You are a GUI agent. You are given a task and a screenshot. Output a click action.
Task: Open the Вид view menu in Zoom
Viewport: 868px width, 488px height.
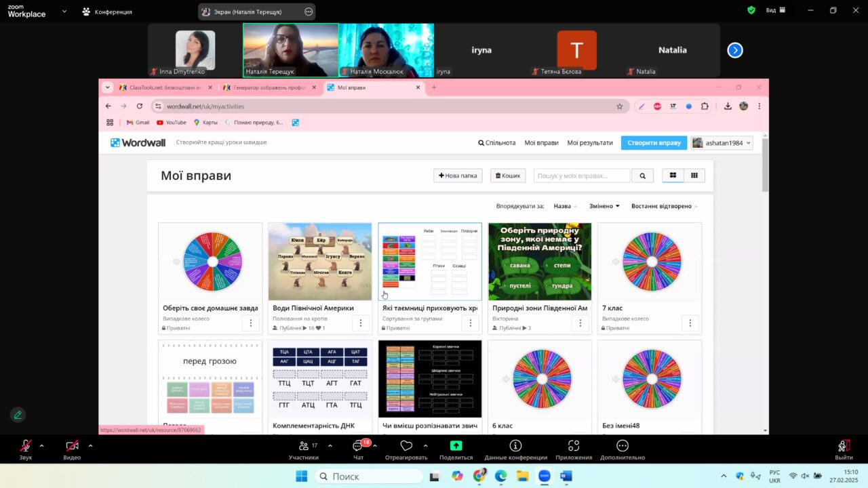(775, 11)
